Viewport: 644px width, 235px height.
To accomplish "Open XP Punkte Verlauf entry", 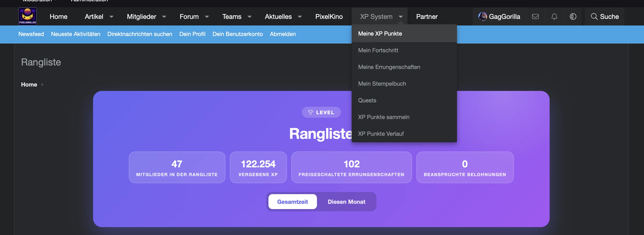I will (404, 134).
